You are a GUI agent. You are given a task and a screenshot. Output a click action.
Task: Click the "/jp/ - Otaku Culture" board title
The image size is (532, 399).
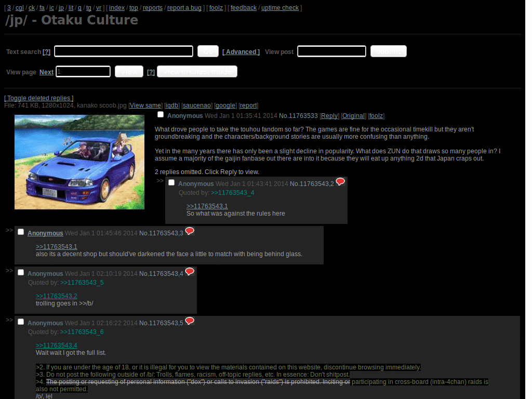click(71, 20)
